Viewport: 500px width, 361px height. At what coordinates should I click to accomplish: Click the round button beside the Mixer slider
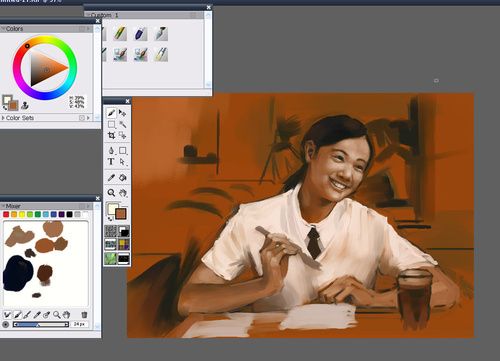6,324
